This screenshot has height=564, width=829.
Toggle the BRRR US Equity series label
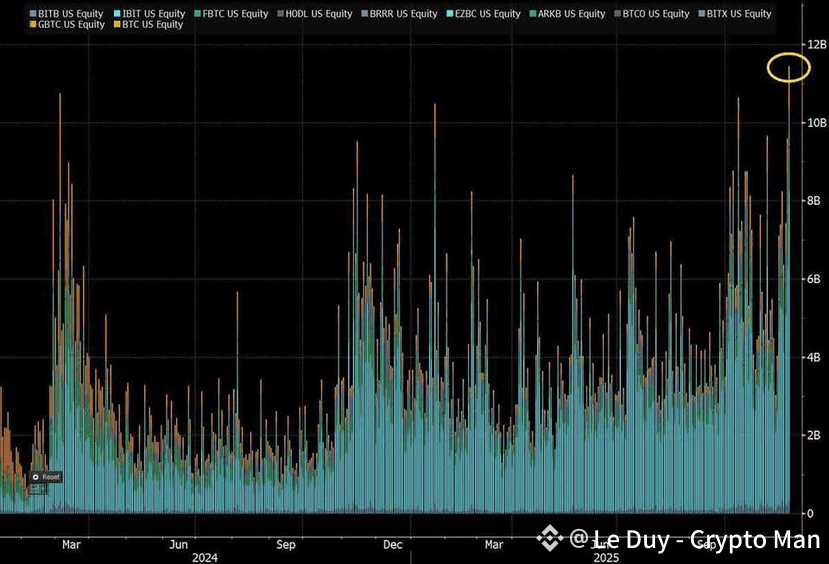(x=400, y=14)
